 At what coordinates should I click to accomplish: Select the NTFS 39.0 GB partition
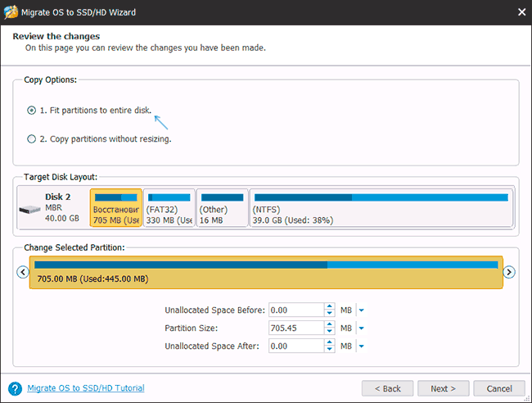pos(381,208)
